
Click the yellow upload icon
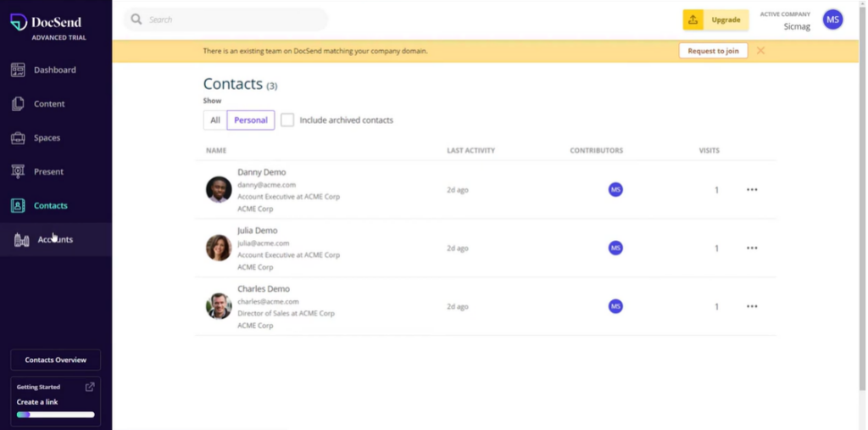click(693, 20)
